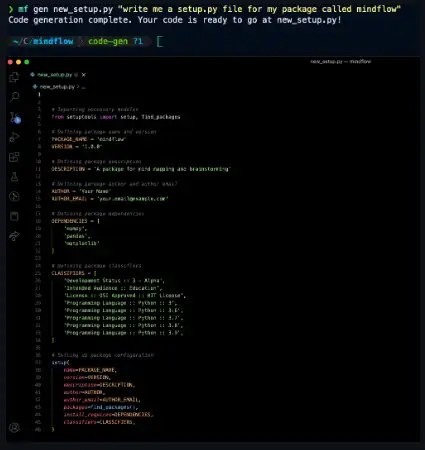
Task: Place cursor on editor line 1
Action: [x=39, y=94]
